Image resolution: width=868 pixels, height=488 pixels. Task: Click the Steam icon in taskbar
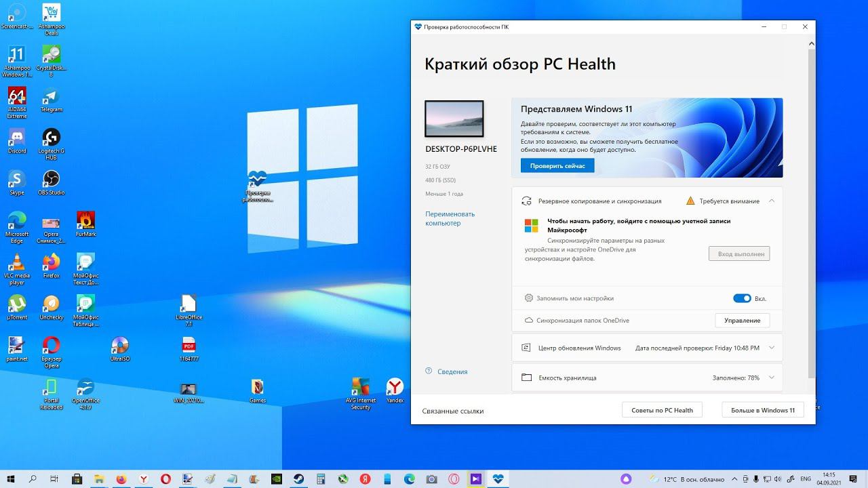298,479
